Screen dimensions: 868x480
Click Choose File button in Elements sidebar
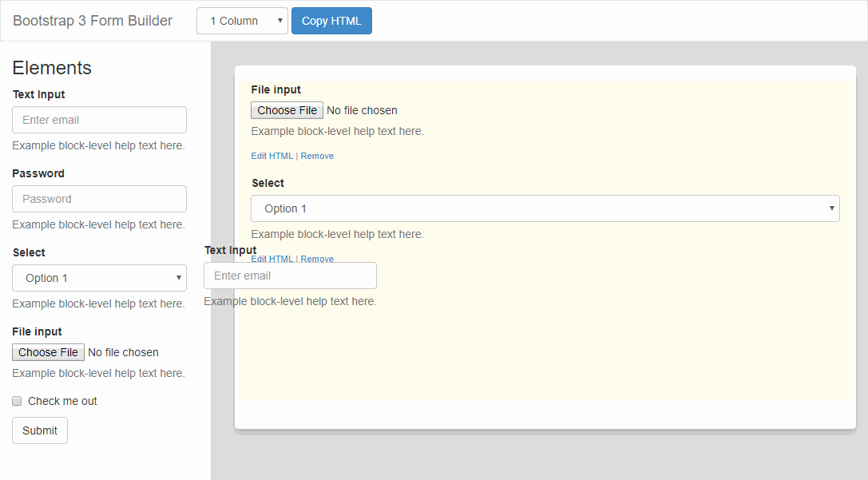pos(48,352)
